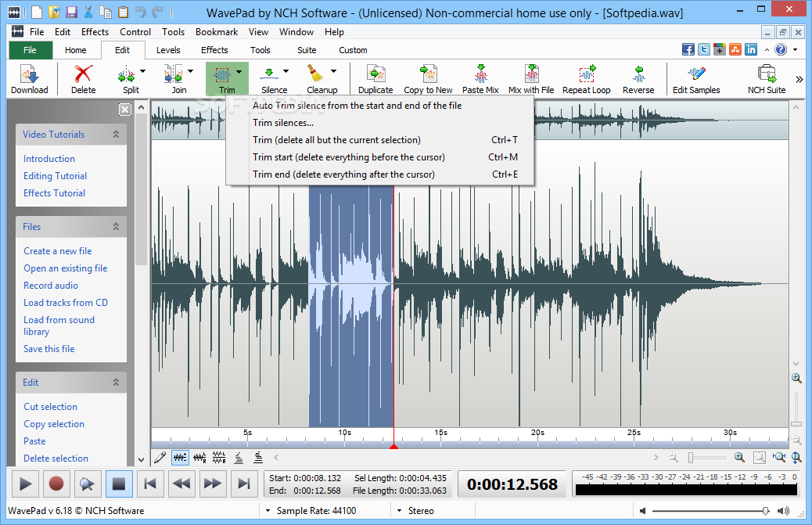Click the Join tool icon
This screenshot has height=525, width=812.
pos(173,74)
